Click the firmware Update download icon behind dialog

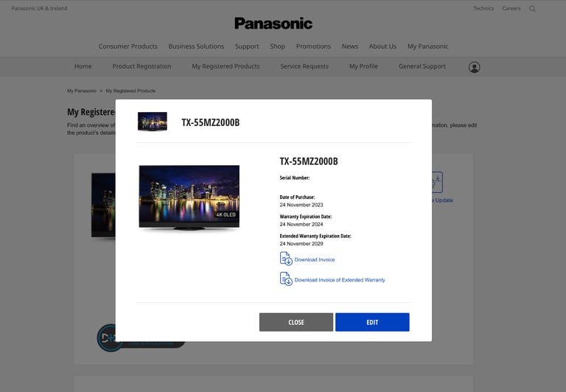click(437, 182)
